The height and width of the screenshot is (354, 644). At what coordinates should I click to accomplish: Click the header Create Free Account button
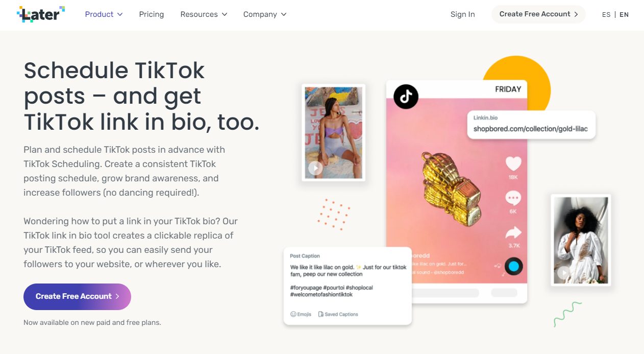coord(538,14)
